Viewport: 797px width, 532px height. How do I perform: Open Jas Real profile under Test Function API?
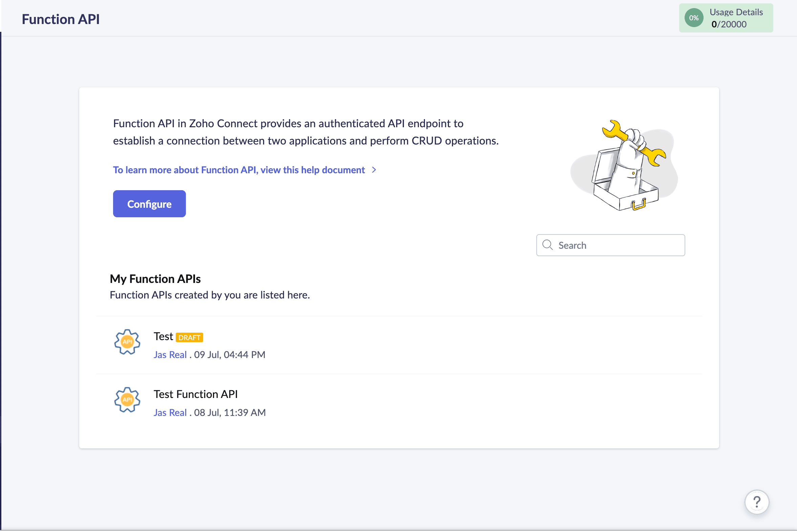pyautogui.click(x=170, y=413)
